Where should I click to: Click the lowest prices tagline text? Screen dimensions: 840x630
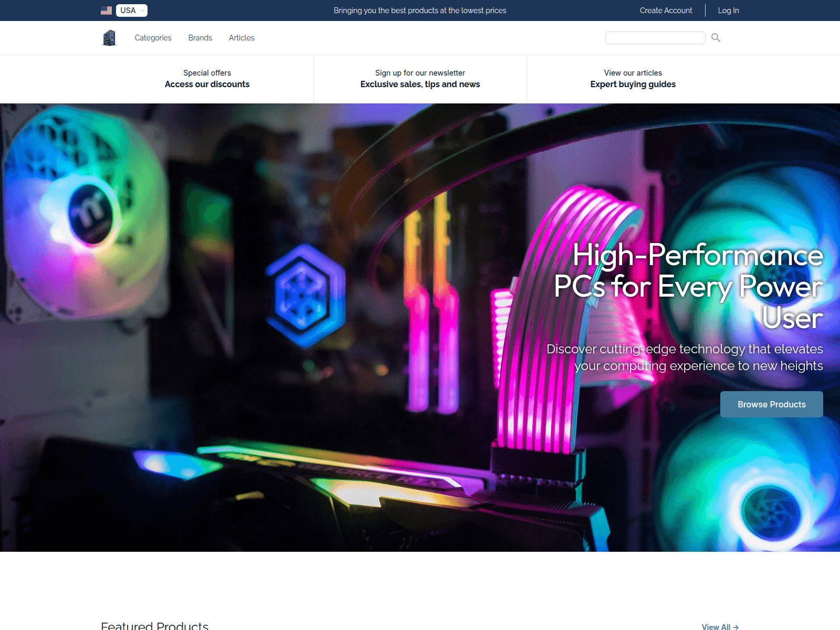[x=420, y=10]
